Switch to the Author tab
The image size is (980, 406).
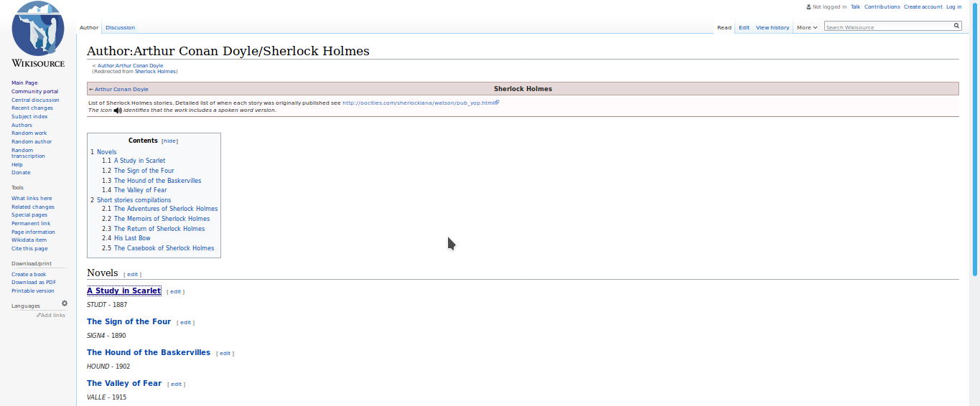[x=89, y=27]
